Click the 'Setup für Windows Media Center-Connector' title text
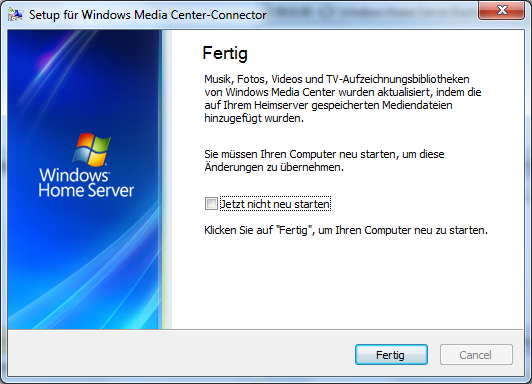 [148, 15]
